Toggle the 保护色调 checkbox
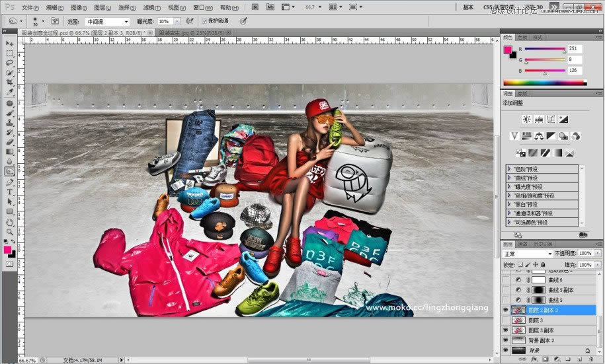The width and height of the screenshot is (605, 364). click(204, 21)
